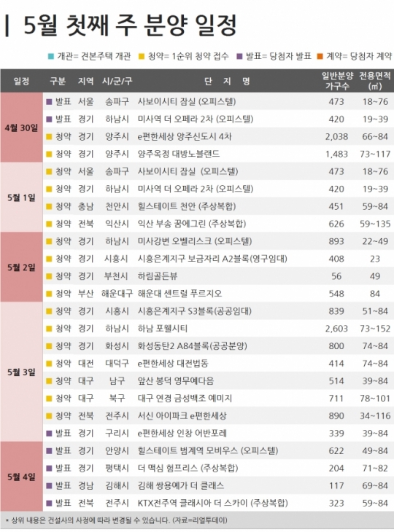Click the 2,038 household count value

[336, 137]
